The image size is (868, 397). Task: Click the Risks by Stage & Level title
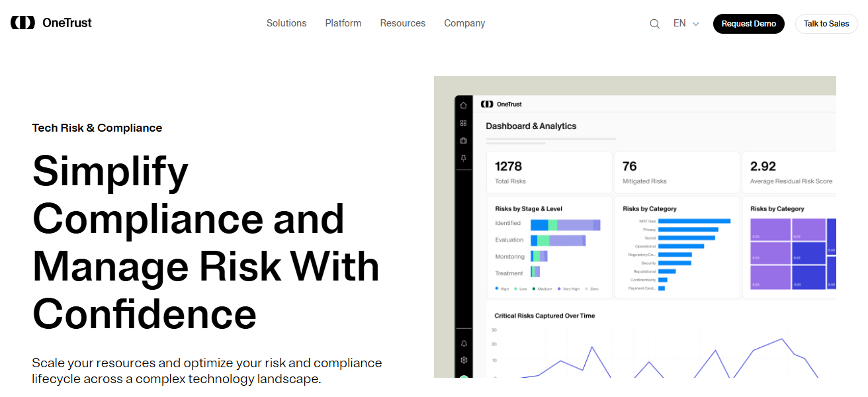tap(529, 209)
